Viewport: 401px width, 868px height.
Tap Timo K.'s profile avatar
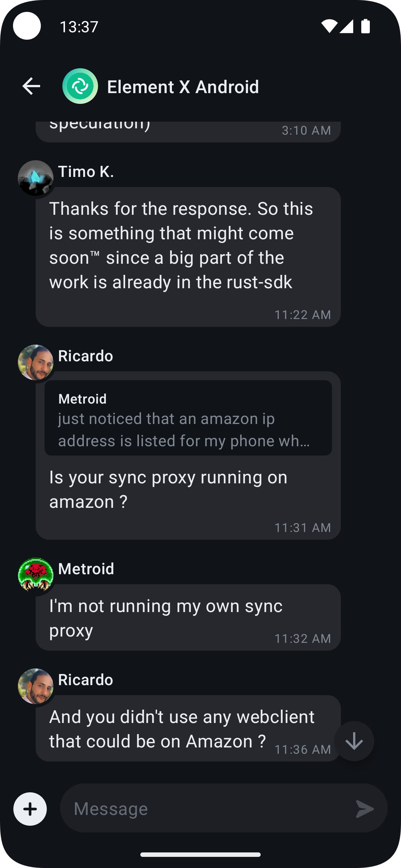pyautogui.click(x=36, y=178)
